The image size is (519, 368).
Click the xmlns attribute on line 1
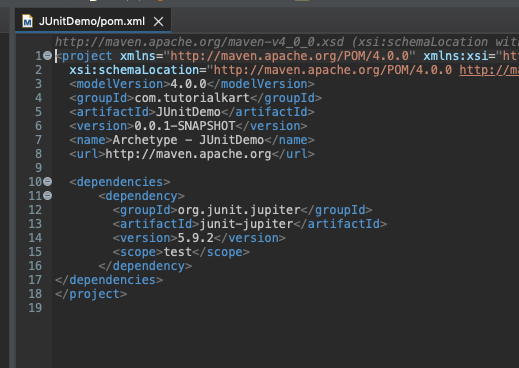point(138,56)
